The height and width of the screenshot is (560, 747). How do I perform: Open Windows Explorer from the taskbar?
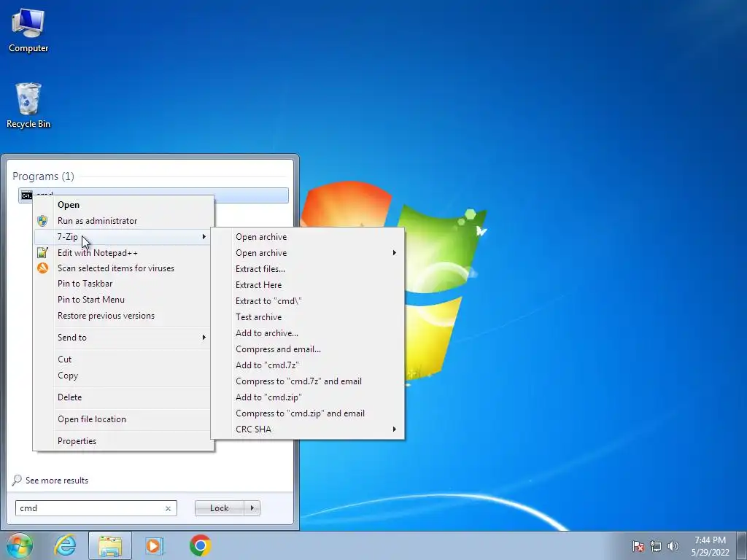(x=110, y=545)
